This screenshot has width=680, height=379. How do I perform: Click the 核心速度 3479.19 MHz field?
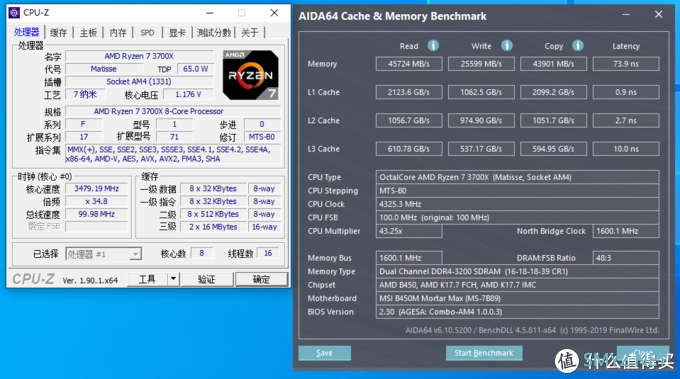96,189
